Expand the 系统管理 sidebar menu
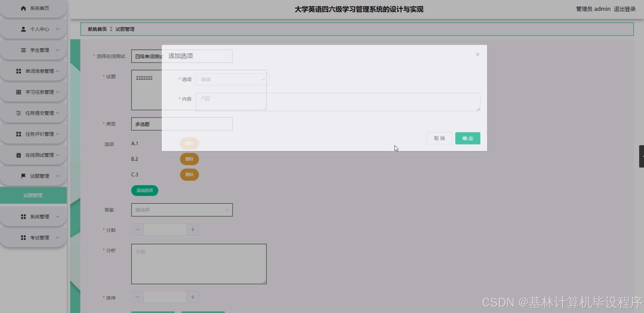Screen dimensions: 644x313 (x=39, y=217)
